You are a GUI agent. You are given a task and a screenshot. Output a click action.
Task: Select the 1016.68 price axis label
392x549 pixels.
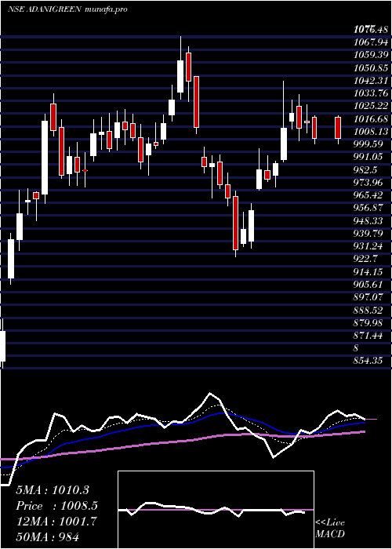[370, 118]
